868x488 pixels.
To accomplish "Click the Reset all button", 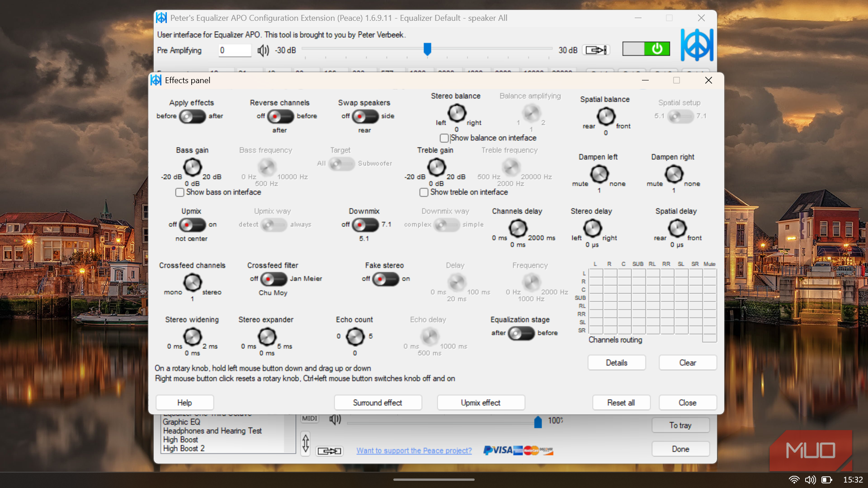I will 621,403.
